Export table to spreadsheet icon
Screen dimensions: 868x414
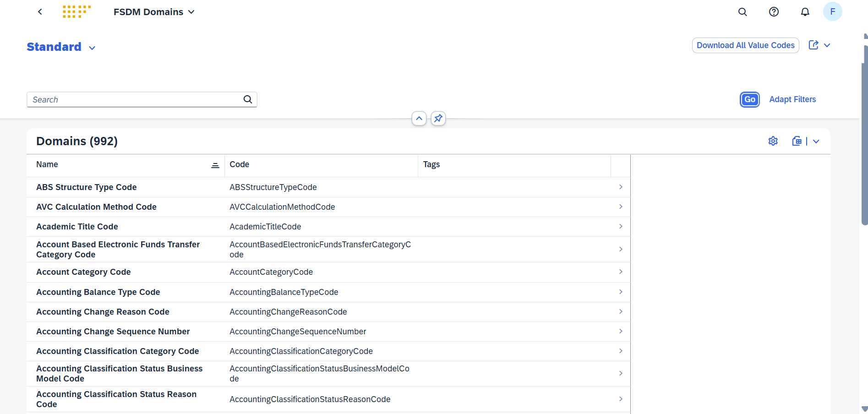coord(797,141)
